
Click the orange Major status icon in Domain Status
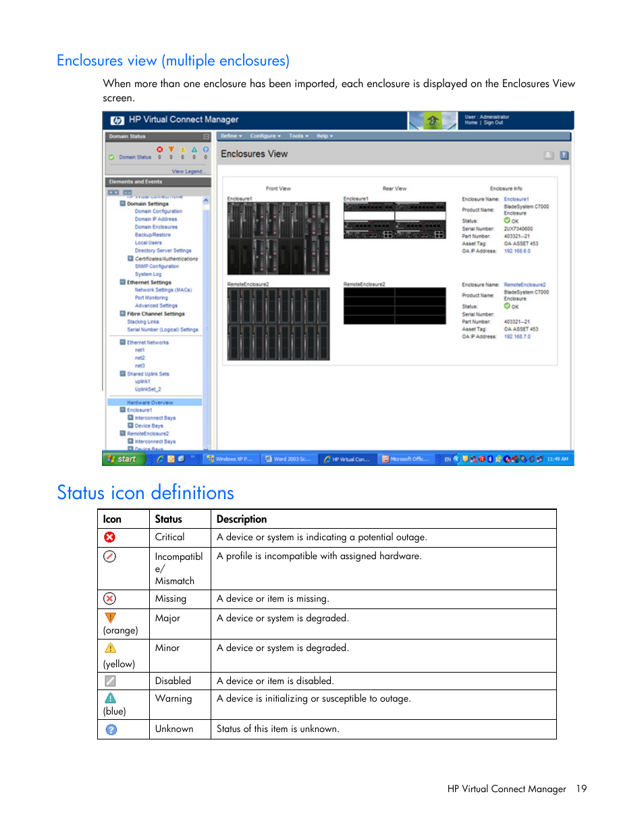[171, 149]
